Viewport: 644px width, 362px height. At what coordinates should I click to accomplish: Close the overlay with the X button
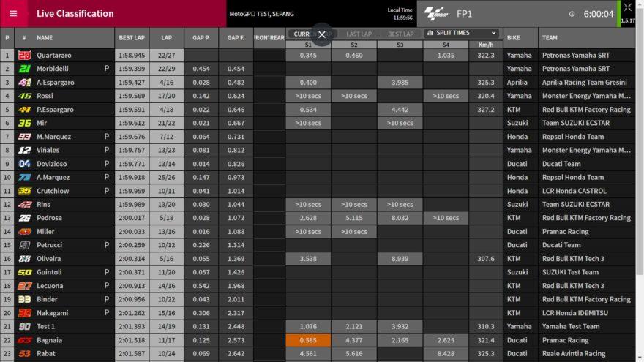tap(322, 34)
